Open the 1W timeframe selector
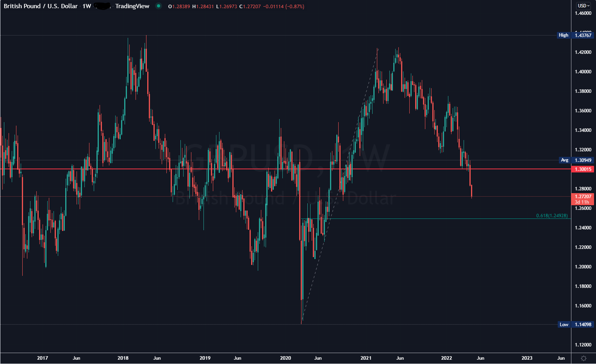The image size is (596, 364). point(88,6)
